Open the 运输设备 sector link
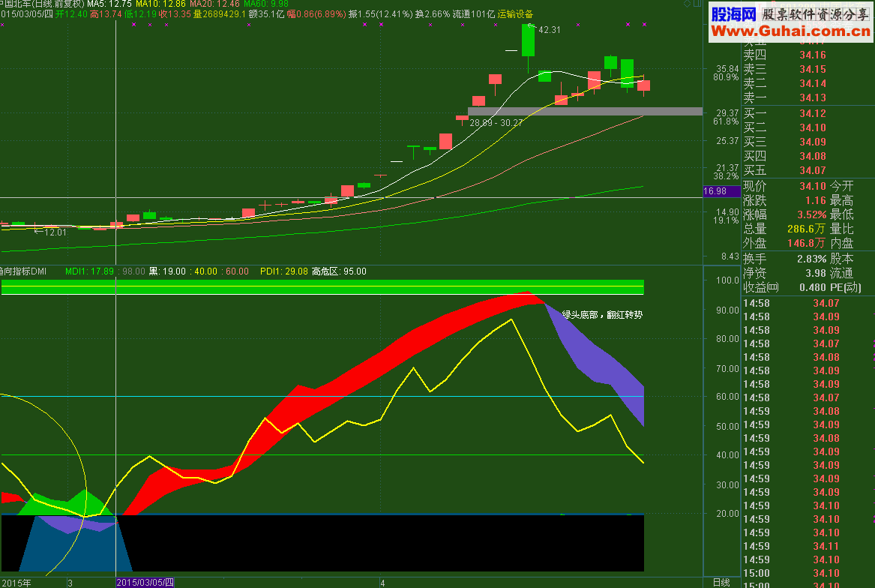Screen dimensions: 875x588 point(515,14)
